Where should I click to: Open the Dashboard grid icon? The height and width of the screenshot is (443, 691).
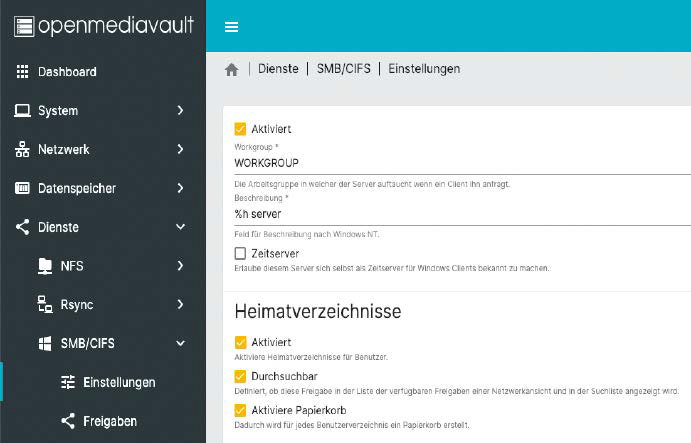point(22,72)
